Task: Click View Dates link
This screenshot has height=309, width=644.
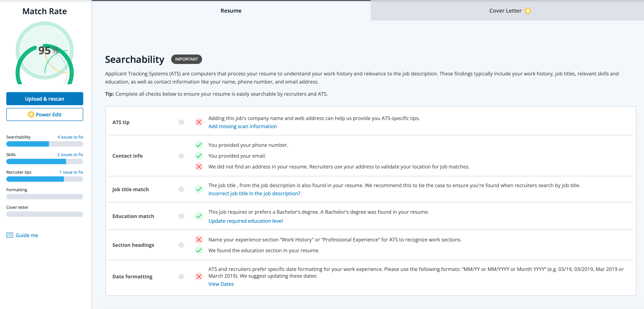Action: [221, 284]
